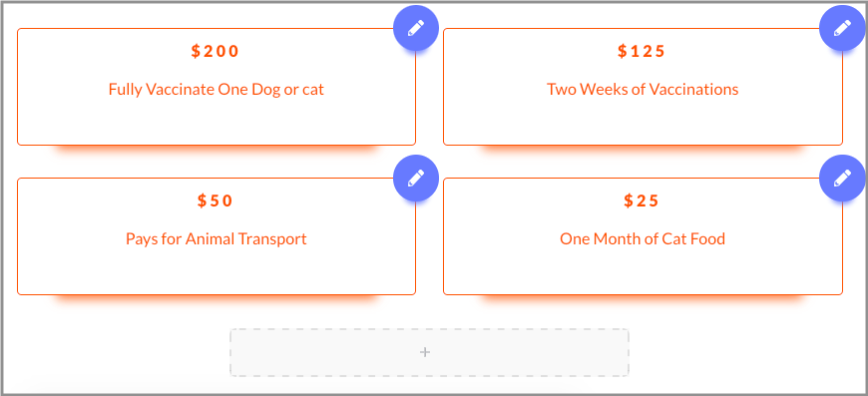The image size is (868, 396).
Task: Open pencil editor for $125 card
Action: pyautogui.click(x=842, y=28)
